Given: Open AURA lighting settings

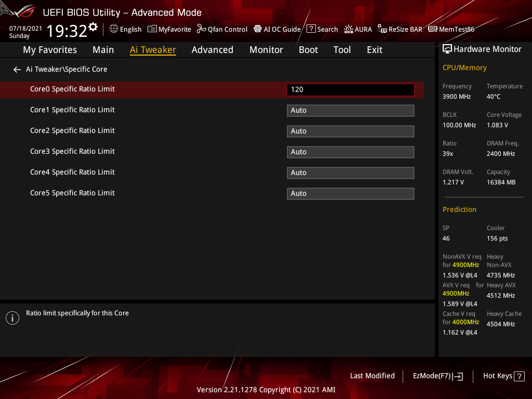Looking at the screenshot, I should pyautogui.click(x=358, y=29).
